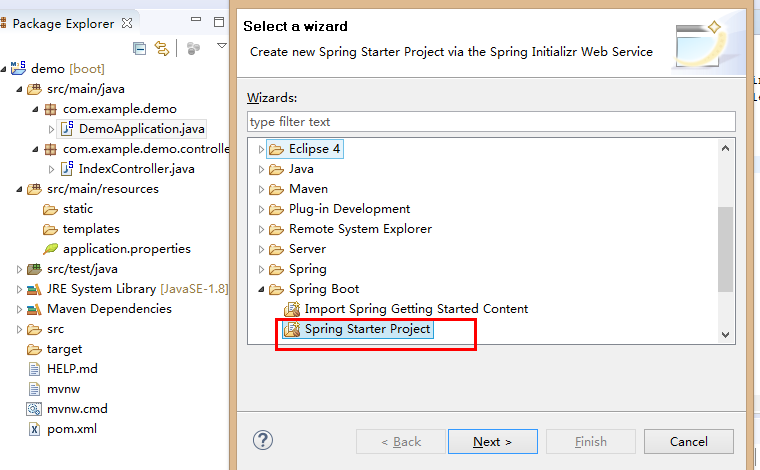Screen dimensions: 760x470
Task: Select the pom.xml file icon
Action: pyautogui.click(x=33, y=429)
